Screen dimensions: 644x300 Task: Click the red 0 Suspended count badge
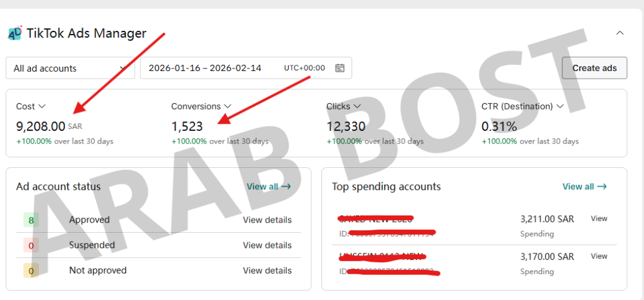31,246
